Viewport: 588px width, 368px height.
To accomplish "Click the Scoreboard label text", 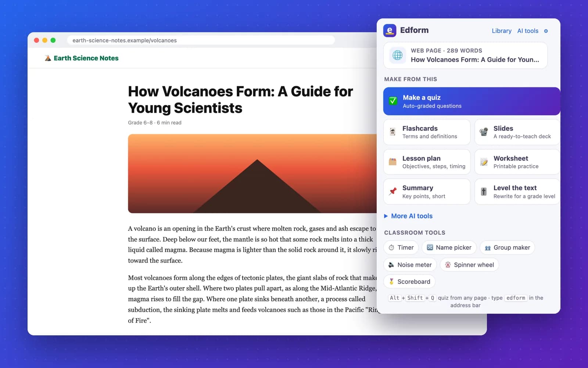I will click(x=414, y=282).
